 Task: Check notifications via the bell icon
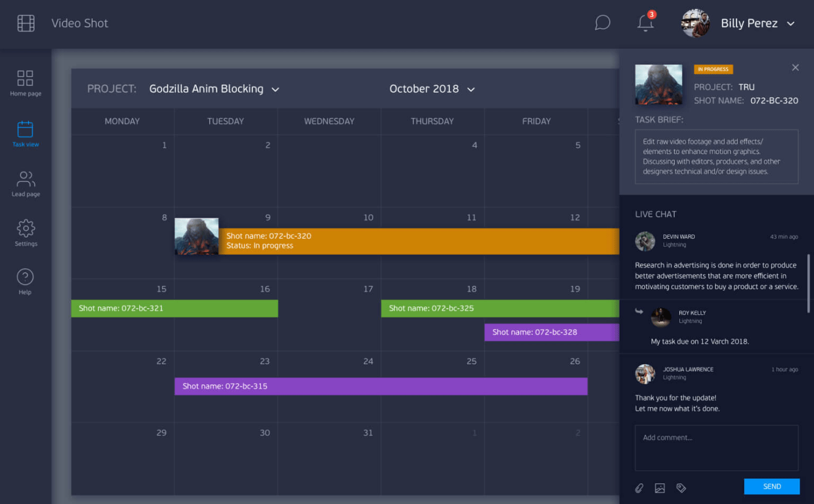tap(645, 24)
